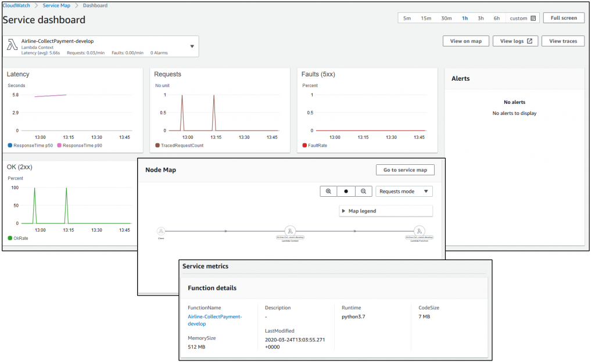Expand the service selector dropdown arrow in the header

point(192,45)
